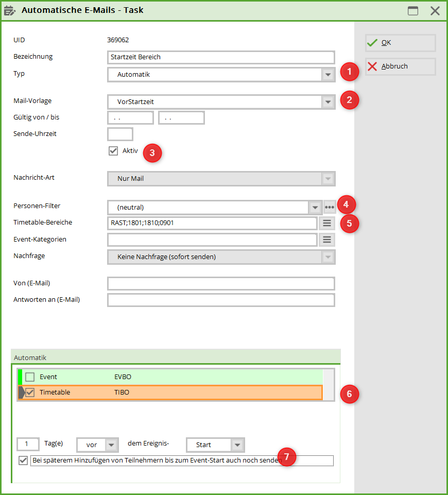Toggle the Aktiv checkbox

(113, 151)
